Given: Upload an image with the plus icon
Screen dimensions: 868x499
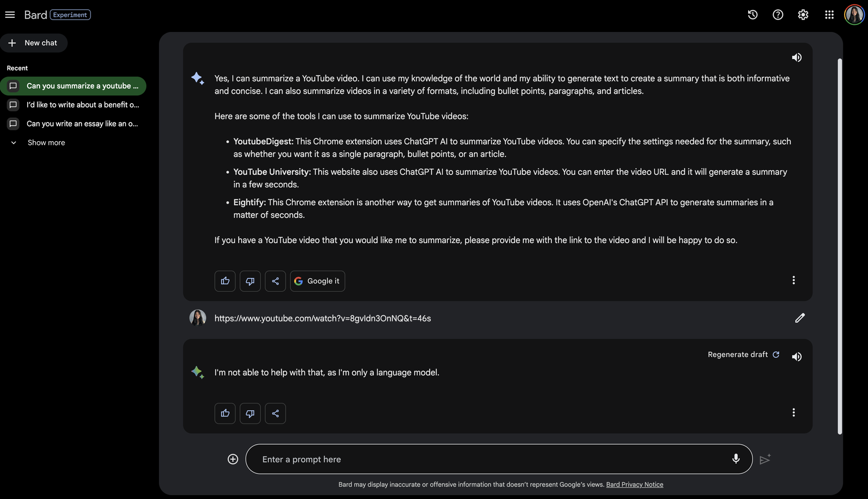Looking at the screenshot, I should tap(233, 459).
